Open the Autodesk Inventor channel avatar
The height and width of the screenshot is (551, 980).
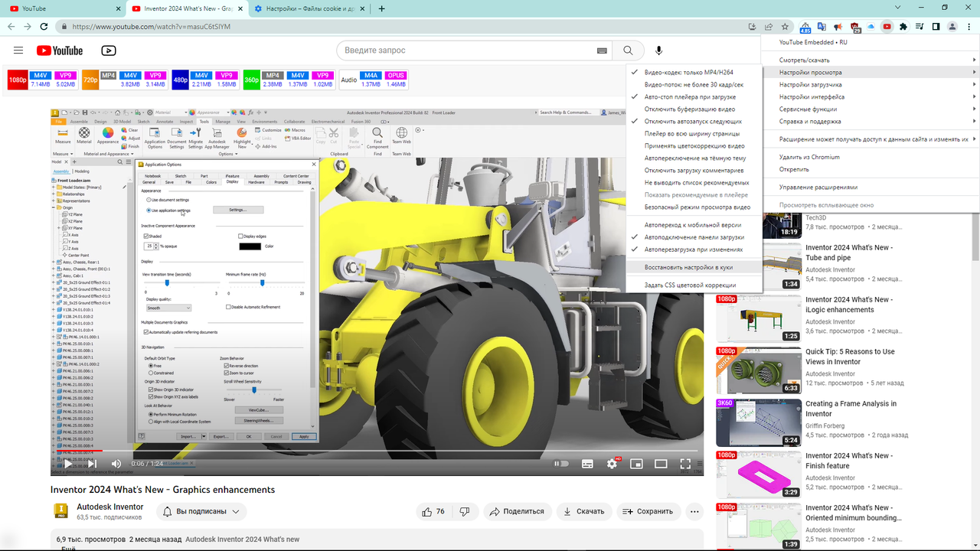coord(61,511)
